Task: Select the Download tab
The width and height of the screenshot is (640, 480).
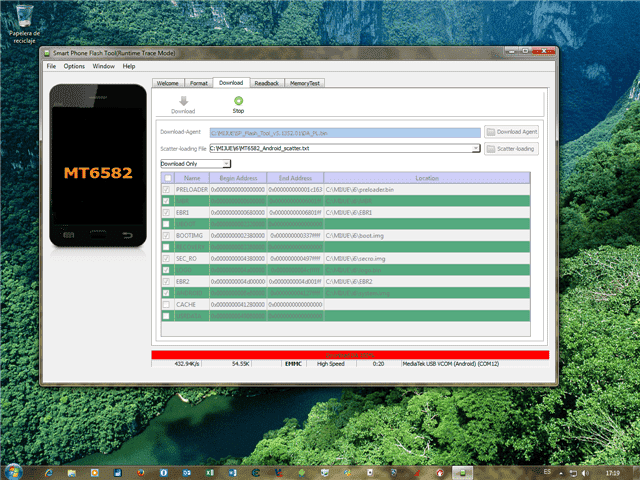Action: [x=231, y=82]
